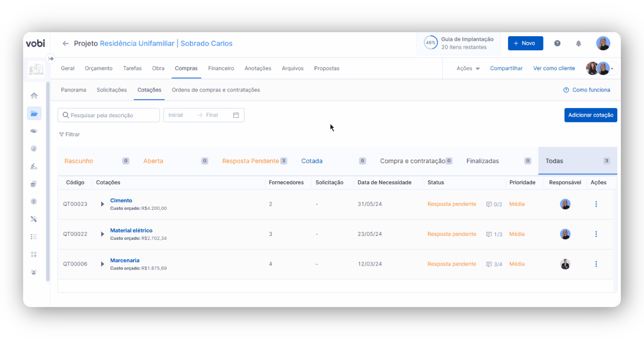Image resolution: width=644 pixels, height=339 pixels.
Task: Open the Geral tab
Action: 67,68
